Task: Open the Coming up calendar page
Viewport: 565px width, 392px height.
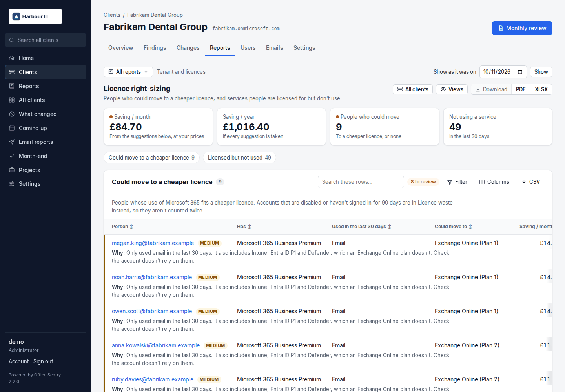Action: (46, 128)
